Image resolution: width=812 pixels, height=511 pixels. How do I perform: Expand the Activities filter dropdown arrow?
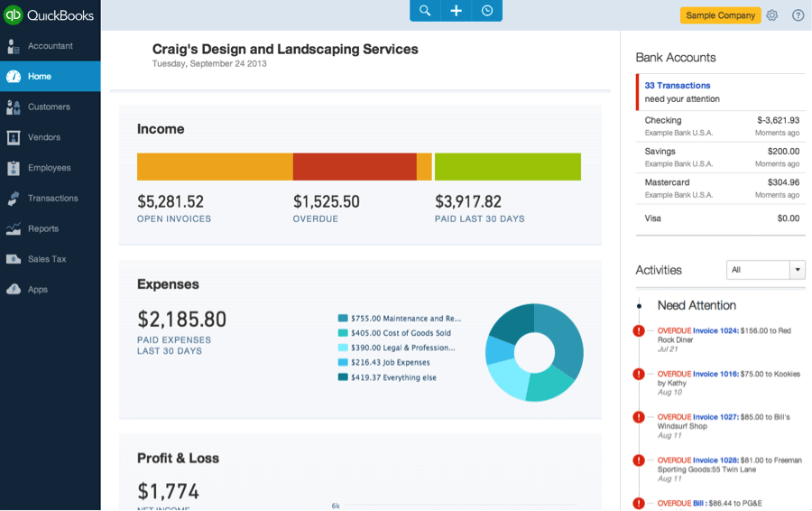(x=797, y=270)
